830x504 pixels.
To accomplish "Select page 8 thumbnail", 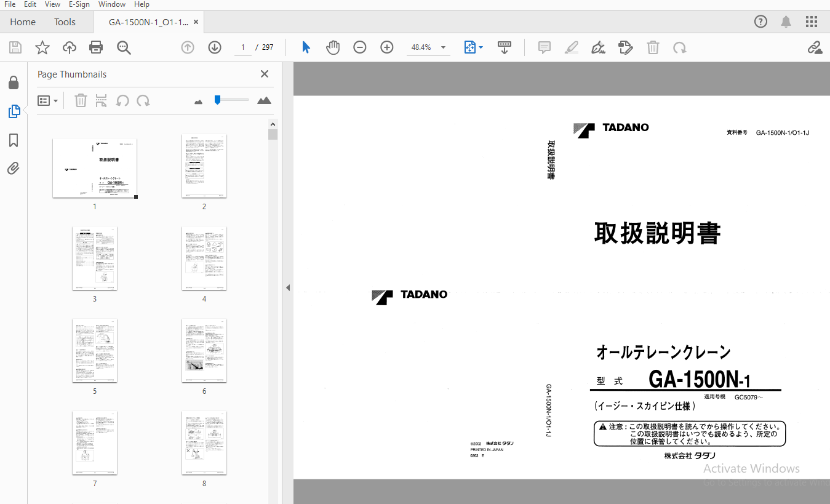I will pos(204,443).
